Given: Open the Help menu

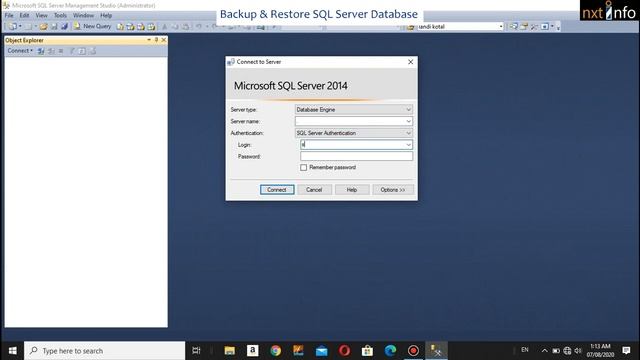Looking at the screenshot, I should coord(106,16).
